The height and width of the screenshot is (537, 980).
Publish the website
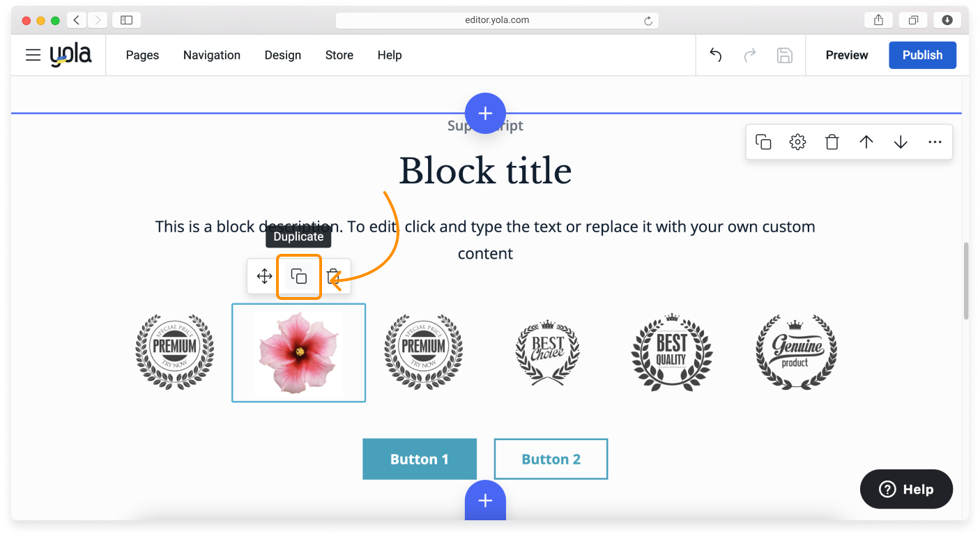coord(922,54)
